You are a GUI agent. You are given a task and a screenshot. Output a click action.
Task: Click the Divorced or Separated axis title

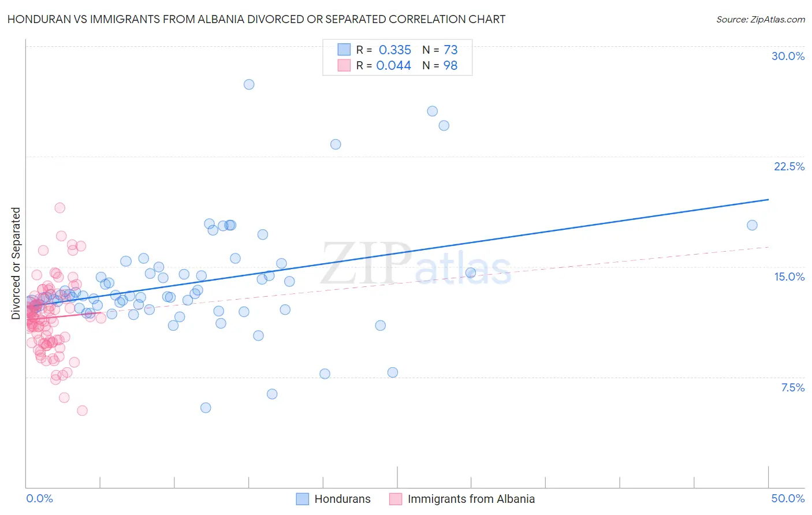pos(16,263)
